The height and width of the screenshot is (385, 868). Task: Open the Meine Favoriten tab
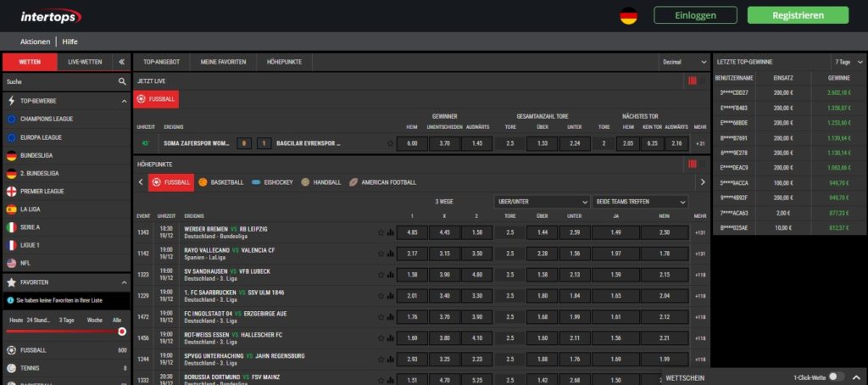(223, 62)
